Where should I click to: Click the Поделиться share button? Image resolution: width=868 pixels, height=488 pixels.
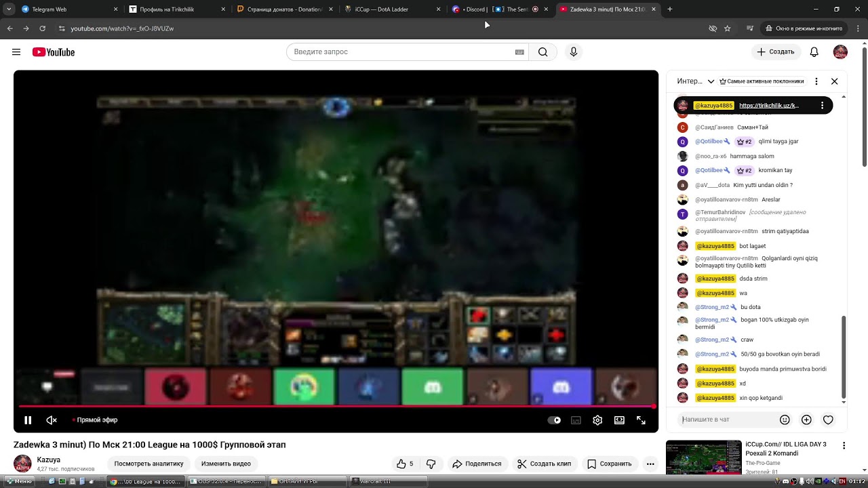[477, 464]
